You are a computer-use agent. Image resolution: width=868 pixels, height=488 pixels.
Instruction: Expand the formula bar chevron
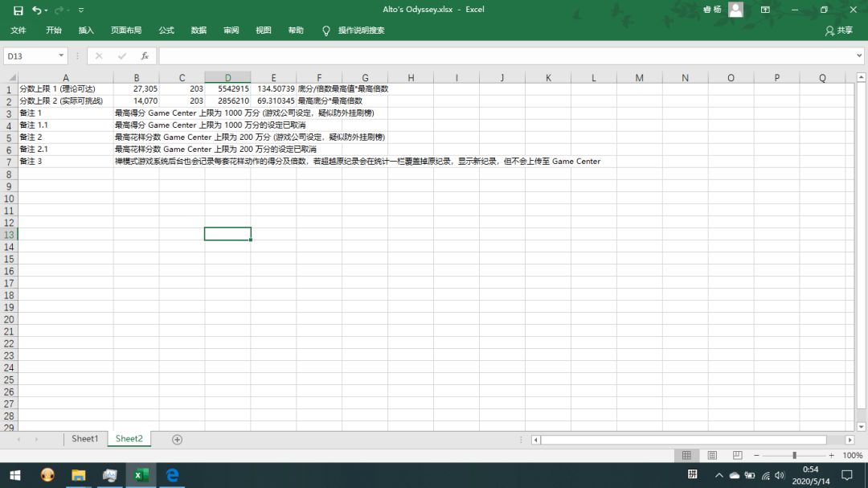pyautogui.click(x=859, y=56)
